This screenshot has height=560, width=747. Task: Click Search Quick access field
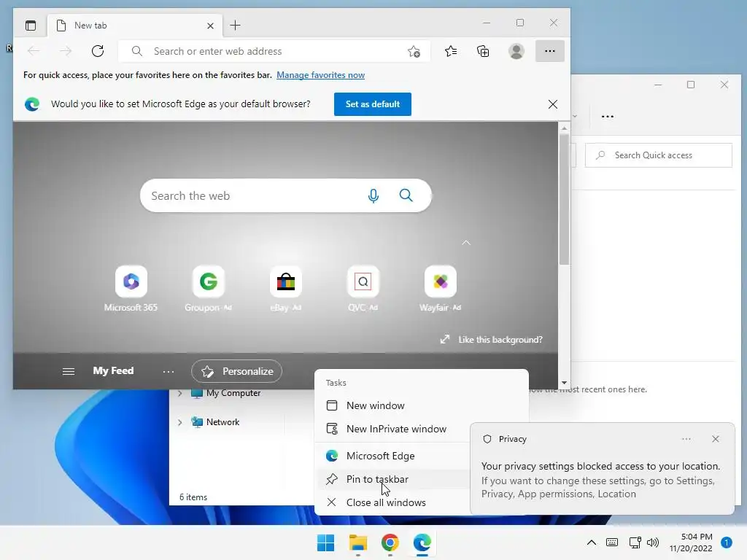coord(659,155)
